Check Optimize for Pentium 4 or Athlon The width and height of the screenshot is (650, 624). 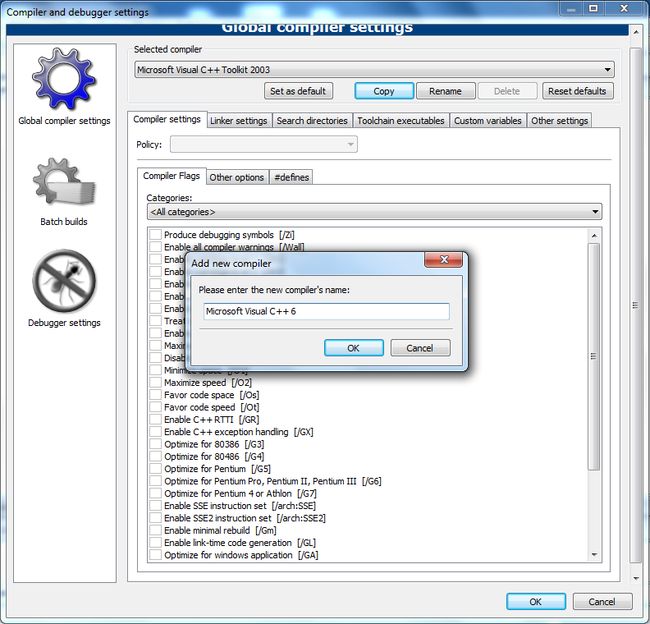tap(155, 493)
